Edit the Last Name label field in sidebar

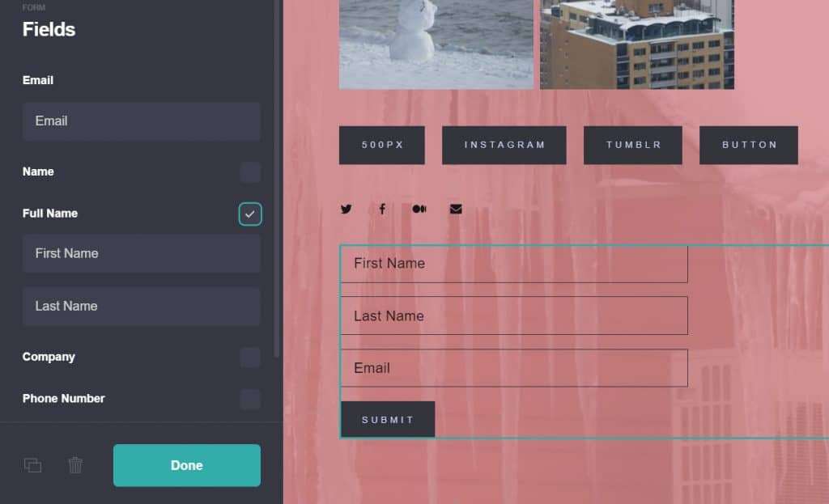[x=142, y=307]
